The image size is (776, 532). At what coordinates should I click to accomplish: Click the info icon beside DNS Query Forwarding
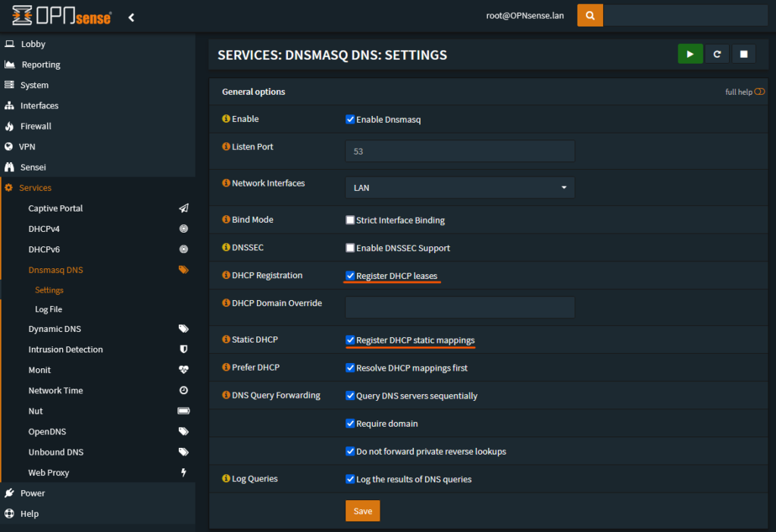tap(226, 395)
